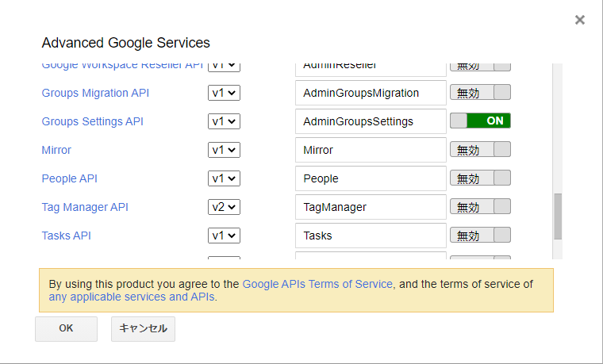Open the v2 version dropdown for Tag Manager
Viewport: 603px width, 364px height.
[224, 207]
